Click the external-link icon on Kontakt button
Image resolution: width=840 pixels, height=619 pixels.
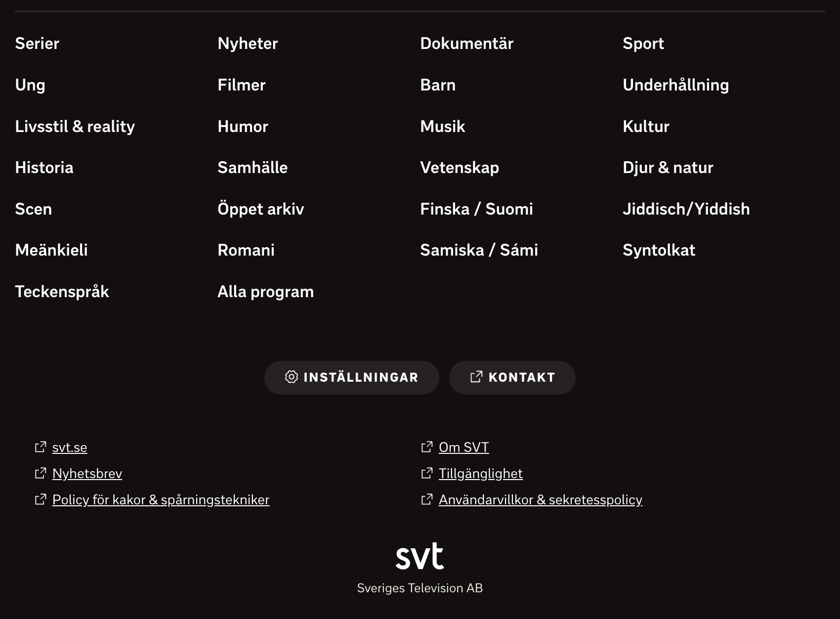(476, 377)
